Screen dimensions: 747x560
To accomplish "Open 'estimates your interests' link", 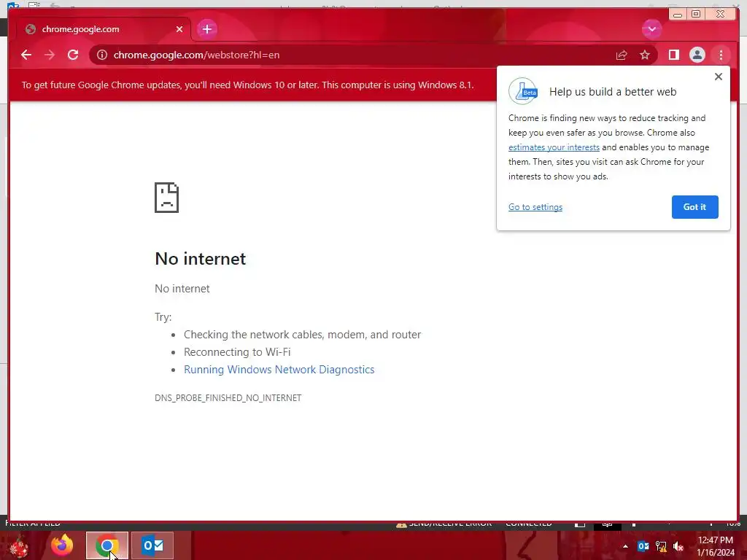I will tap(554, 147).
